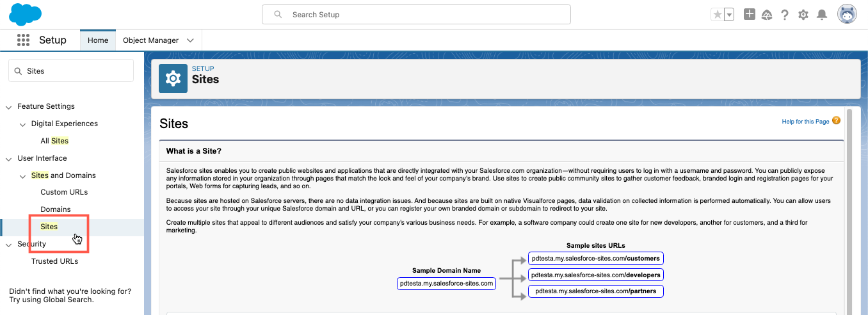
Task: Open the global actions plus icon
Action: (750, 14)
